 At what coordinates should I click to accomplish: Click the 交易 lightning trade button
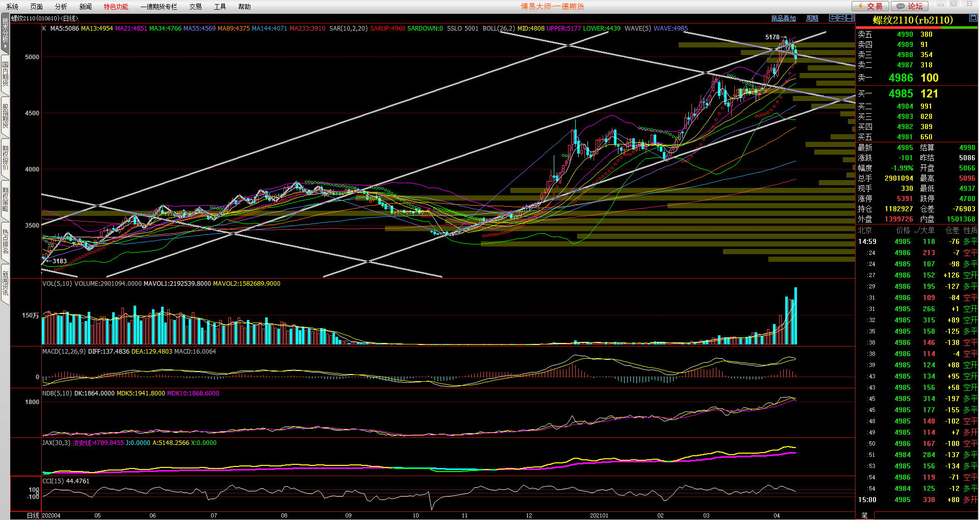coord(870,6)
